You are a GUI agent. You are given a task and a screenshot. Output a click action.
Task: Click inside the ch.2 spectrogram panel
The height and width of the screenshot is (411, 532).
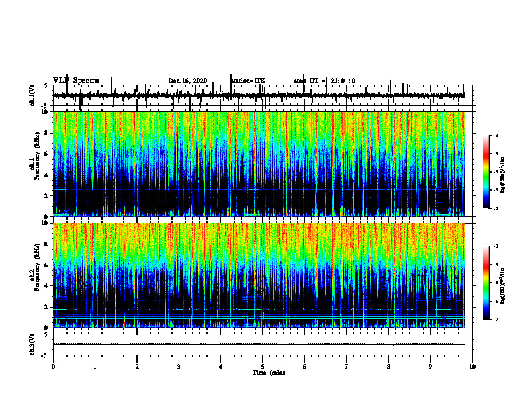(259, 275)
